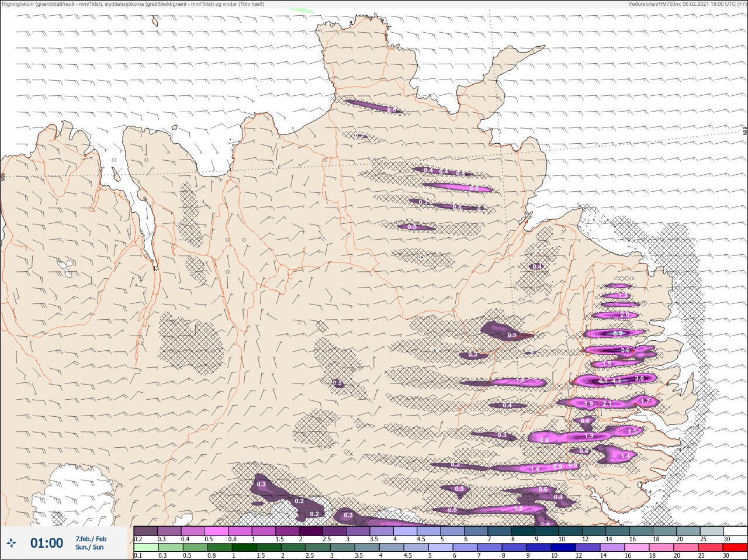Click the four-pointed star icon beside 01:00

click(x=12, y=543)
